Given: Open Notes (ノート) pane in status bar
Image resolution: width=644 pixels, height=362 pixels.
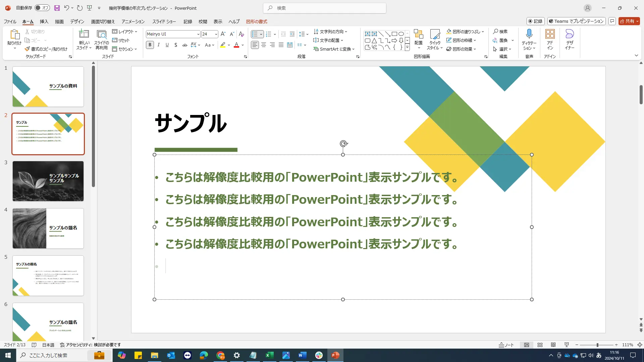Looking at the screenshot, I should [x=506, y=345].
